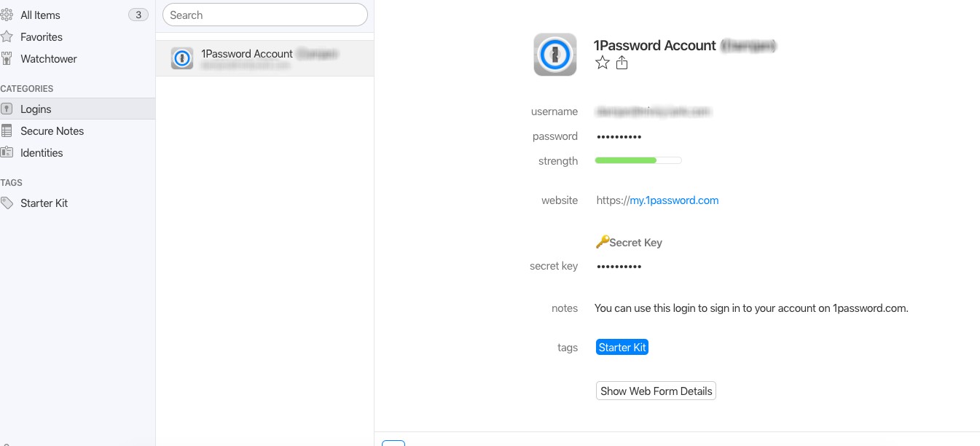Click the All Items gear icon
This screenshot has height=446, width=980.
tap(7, 15)
